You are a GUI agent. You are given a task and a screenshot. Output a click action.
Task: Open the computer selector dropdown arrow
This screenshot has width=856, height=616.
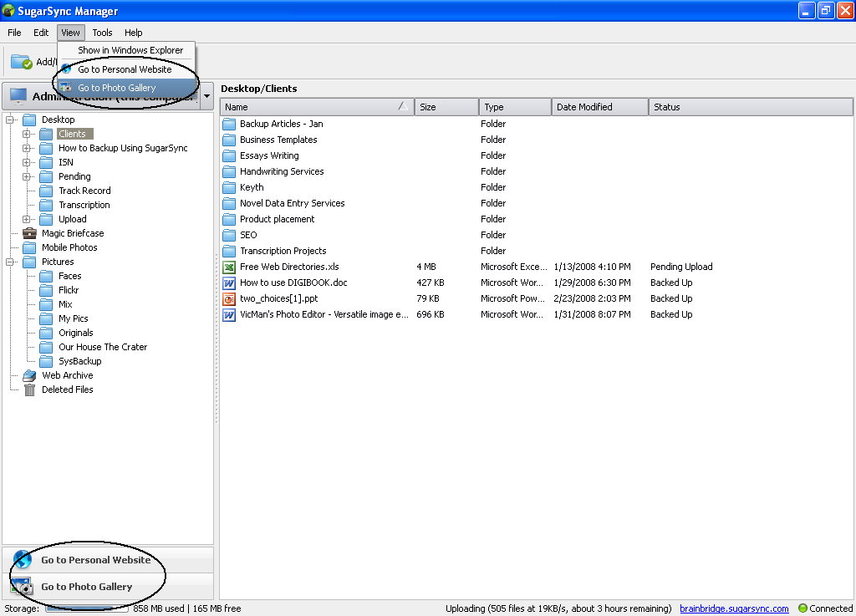(x=207, y=96)
